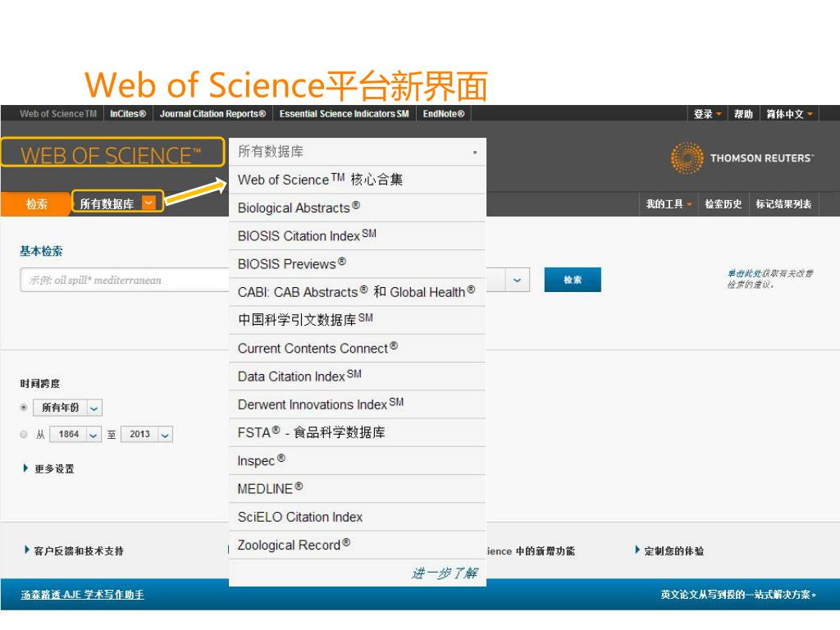Open InCites from the top bar
840x630 pixels.
click(128, 113)
